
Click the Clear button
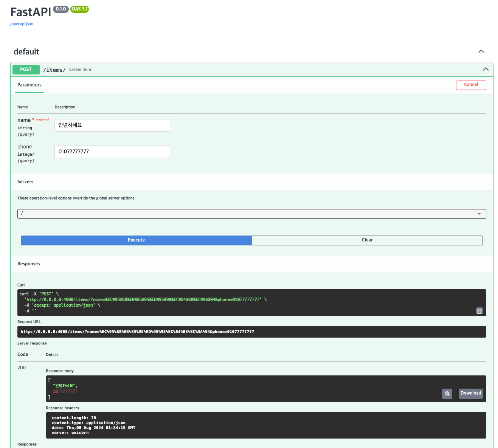(367, 240)
